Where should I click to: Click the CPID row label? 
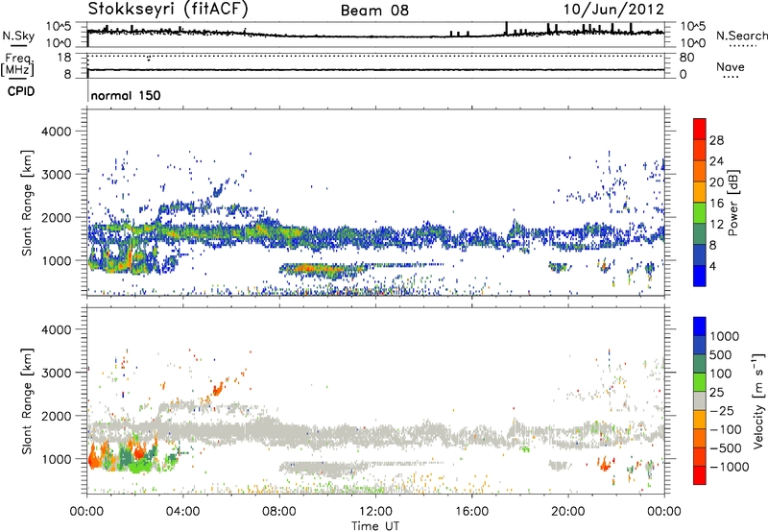pos(20,91)
